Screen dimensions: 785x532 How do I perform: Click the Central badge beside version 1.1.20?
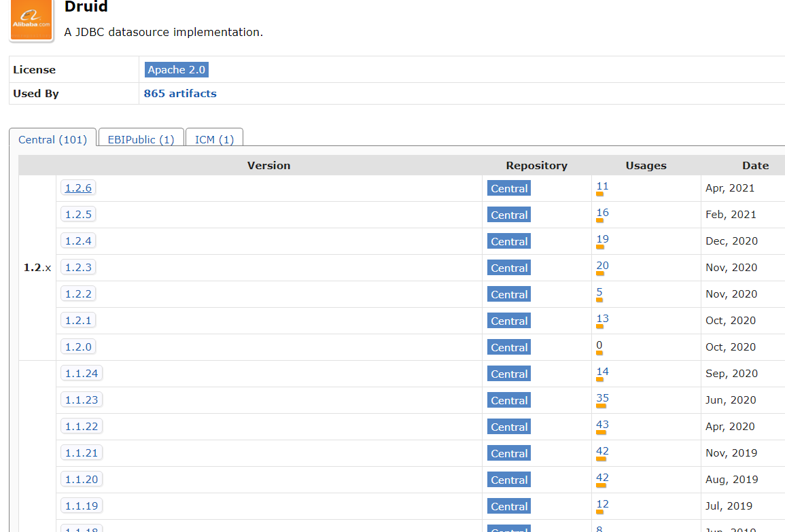[x=508, y=480]
